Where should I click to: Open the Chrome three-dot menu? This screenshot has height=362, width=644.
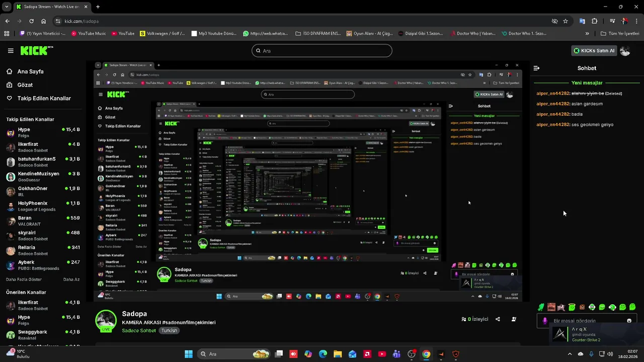[636, 21]
